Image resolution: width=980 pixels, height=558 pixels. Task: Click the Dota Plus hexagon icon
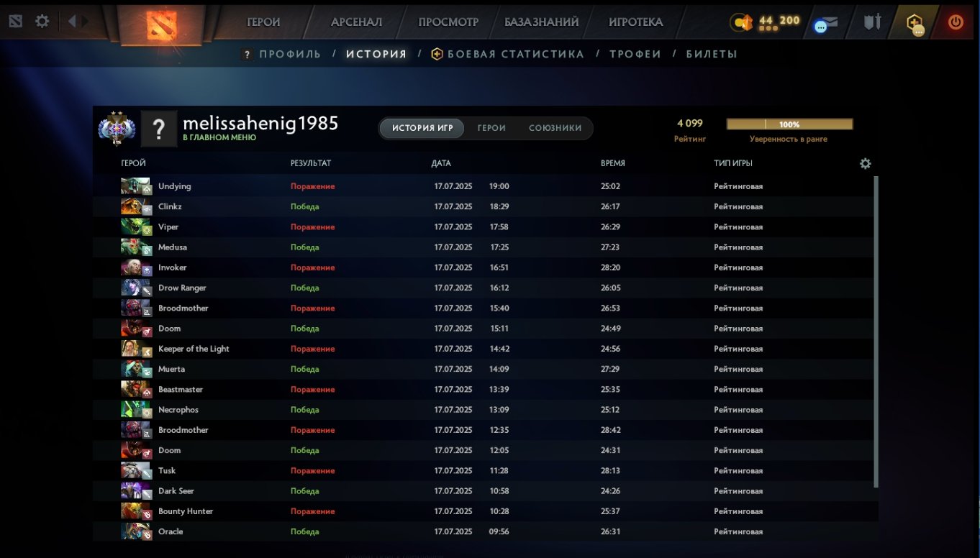pos(915,23)
